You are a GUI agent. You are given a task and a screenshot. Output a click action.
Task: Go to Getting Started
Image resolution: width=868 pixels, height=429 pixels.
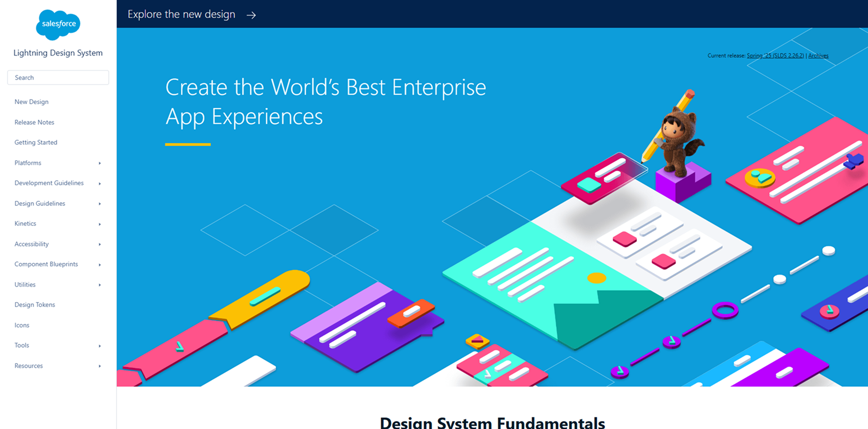click(x=36, y=142)
